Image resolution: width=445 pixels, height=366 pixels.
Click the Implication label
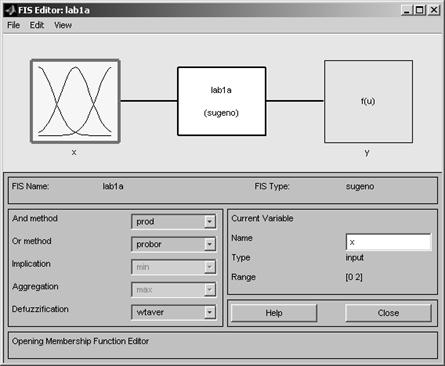tap(31, 264)
